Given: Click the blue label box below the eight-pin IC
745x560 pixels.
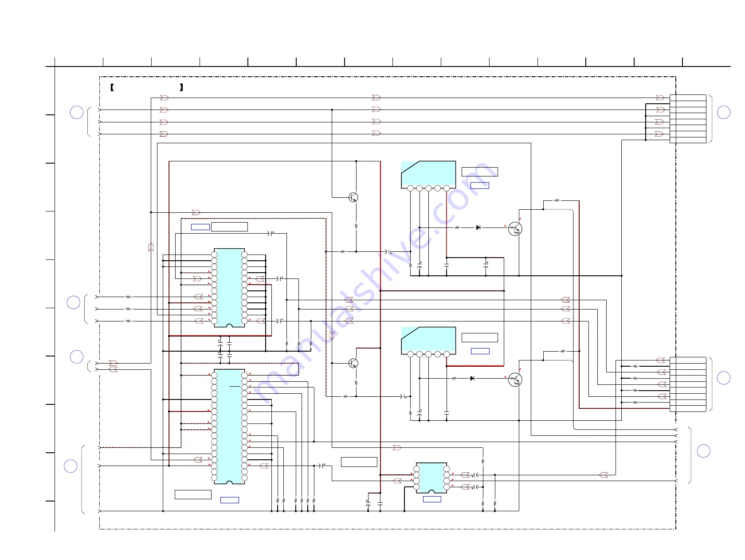Looking at the screenshot, I should (432, 499).
